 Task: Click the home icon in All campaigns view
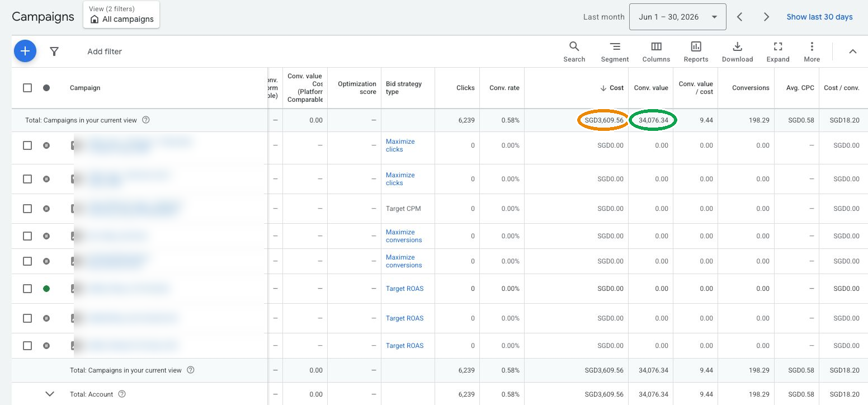coord(95,19)
